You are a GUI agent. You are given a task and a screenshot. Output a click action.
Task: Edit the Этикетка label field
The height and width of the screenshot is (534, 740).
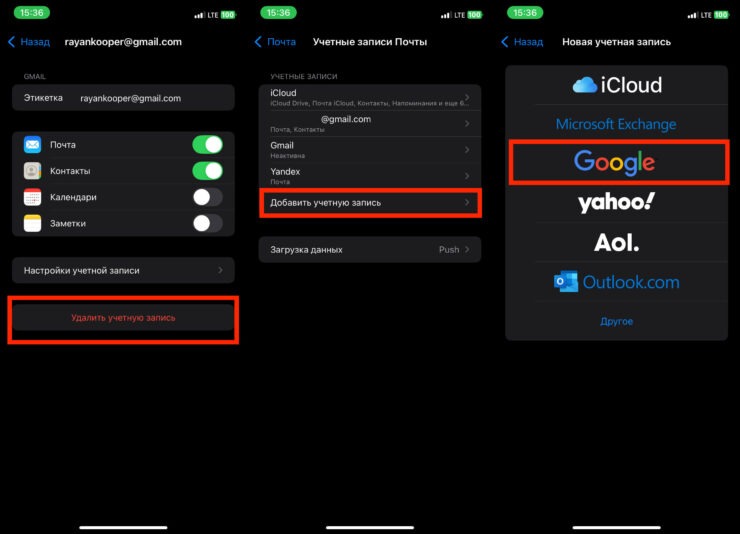[123, 98]
